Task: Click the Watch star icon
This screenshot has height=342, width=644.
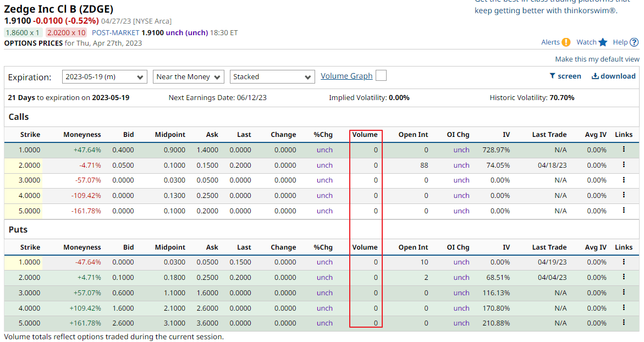Action: pyautogui.click(x=603, y=42)
